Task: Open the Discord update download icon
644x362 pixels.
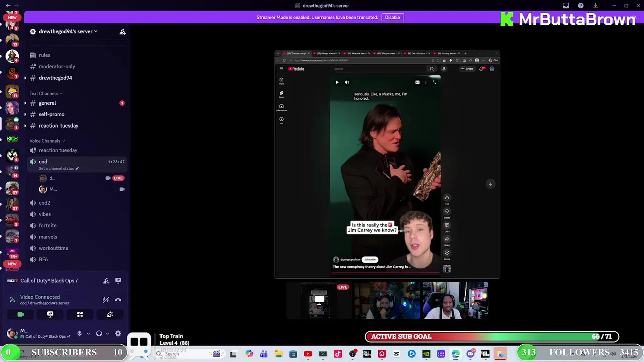Action: coord(595,6)
